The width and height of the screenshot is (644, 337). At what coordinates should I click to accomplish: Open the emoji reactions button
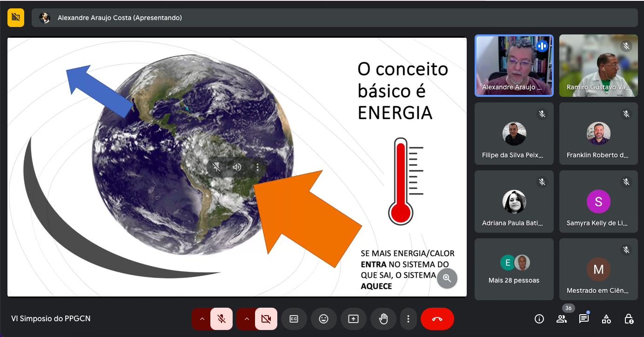(x=323, y=319)
